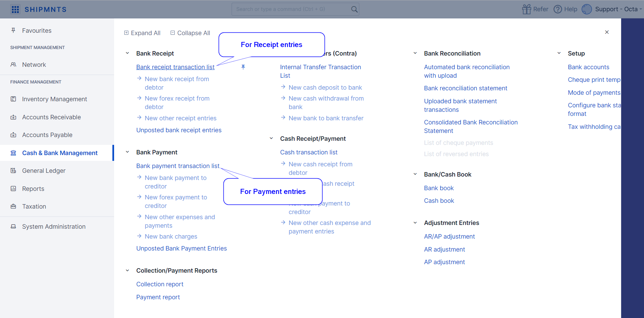644x318 pixels.
Task: Click Cash & Bank Management bank icon
Action: pyautogui.click(x=13, y=153)
